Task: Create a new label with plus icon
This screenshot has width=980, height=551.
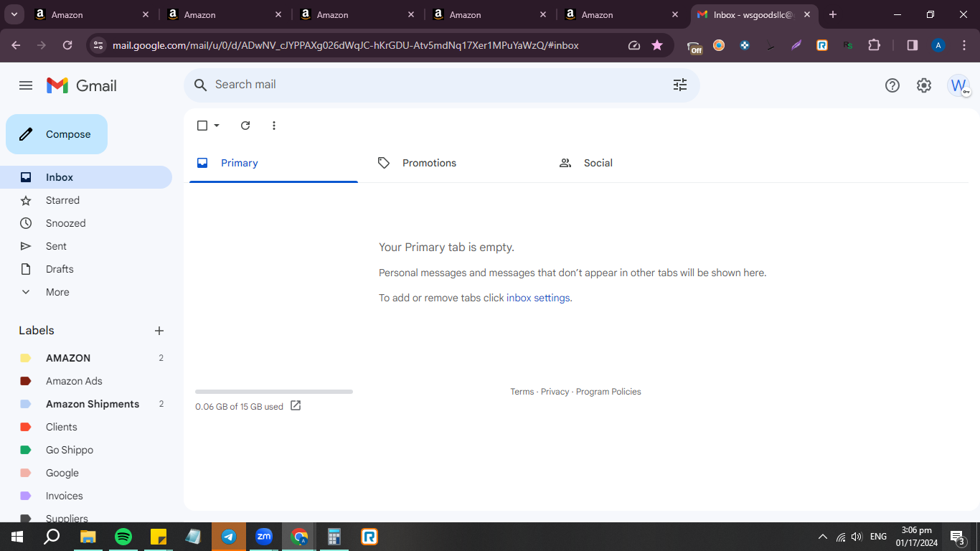Action: click(159, 331)
